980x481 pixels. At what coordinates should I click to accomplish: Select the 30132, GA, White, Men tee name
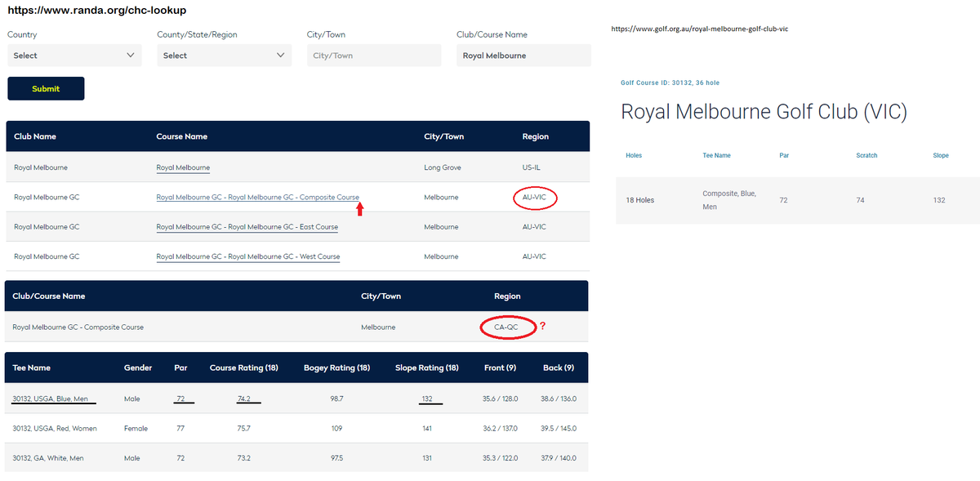coord(48,458)
